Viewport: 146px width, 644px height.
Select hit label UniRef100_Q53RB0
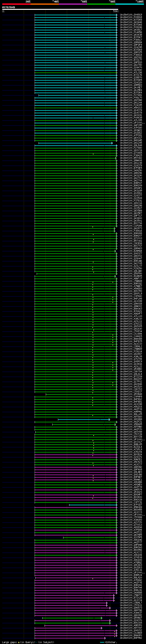[131, 369]
